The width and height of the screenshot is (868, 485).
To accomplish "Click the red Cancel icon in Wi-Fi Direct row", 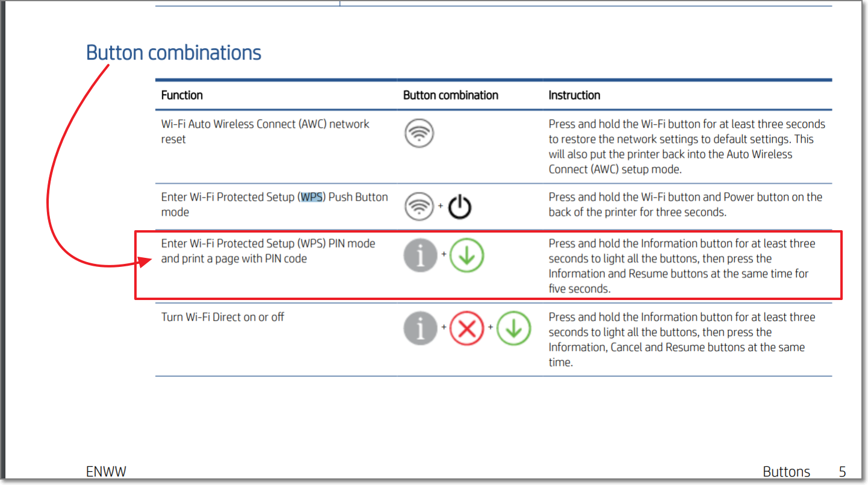I will click(467, 328).
